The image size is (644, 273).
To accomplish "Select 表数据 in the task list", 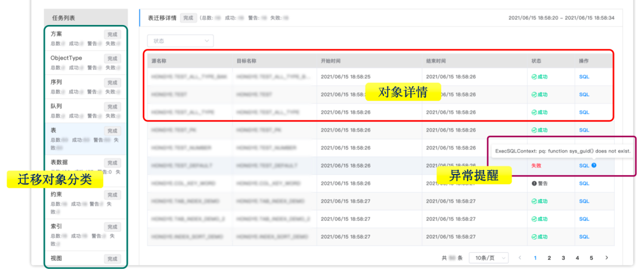I will click(x=60, y=162).
